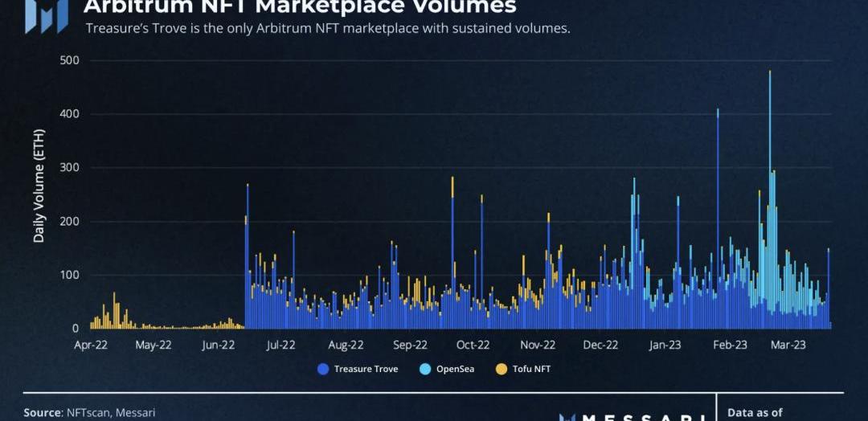Select the subtitle about Treasure's Trove
The width and height of the screenshot is (868, 421).
coord(328,29)
